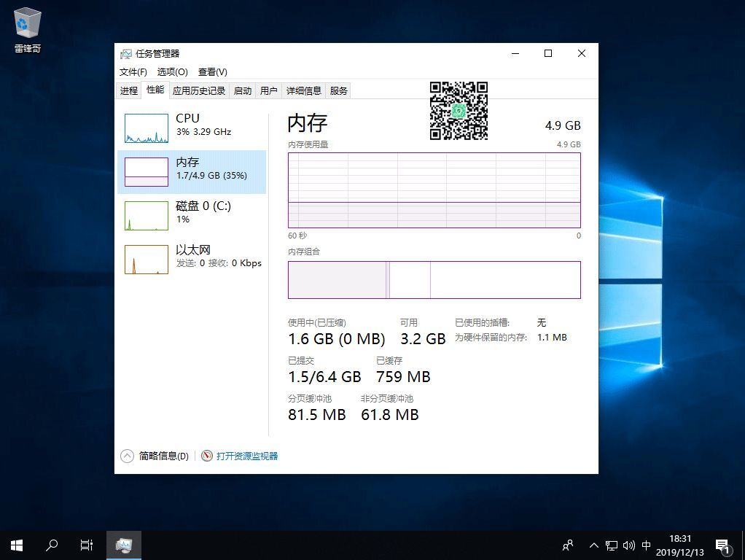The width and height of the screenshot is (745, 560).
Task: Open the notification center icon
Action: [722, 545]
